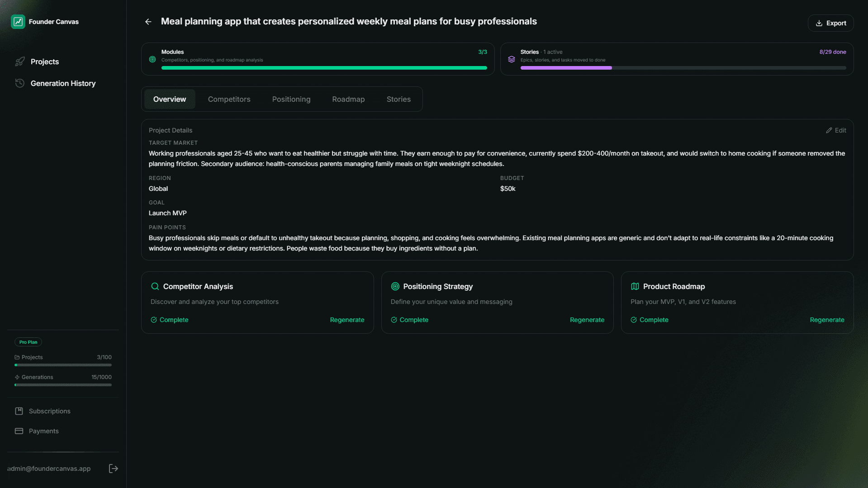Regenerate the Competitor Analysis module
The height and width of the screenshot is (488, 868).
click(x=347, y=320)
